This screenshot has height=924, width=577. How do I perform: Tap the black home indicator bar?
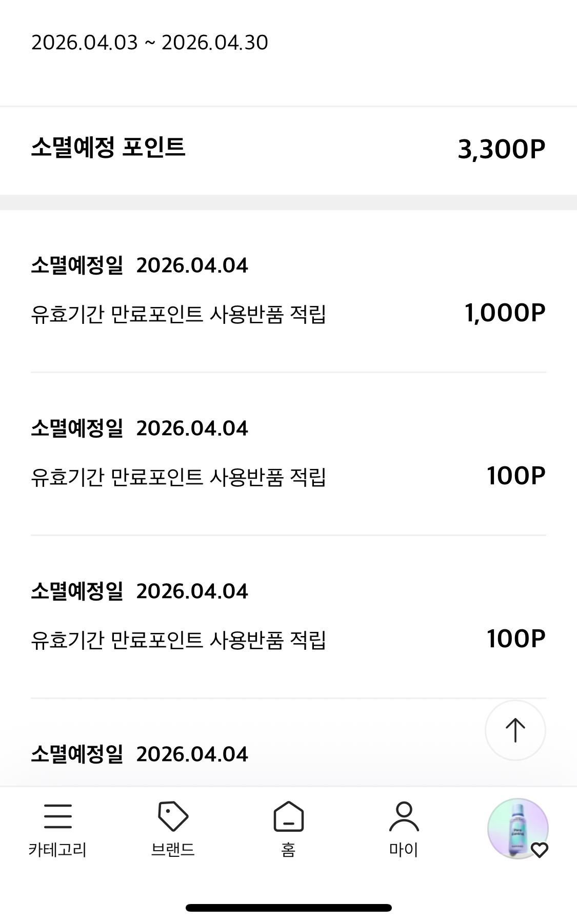pos(288,908)
